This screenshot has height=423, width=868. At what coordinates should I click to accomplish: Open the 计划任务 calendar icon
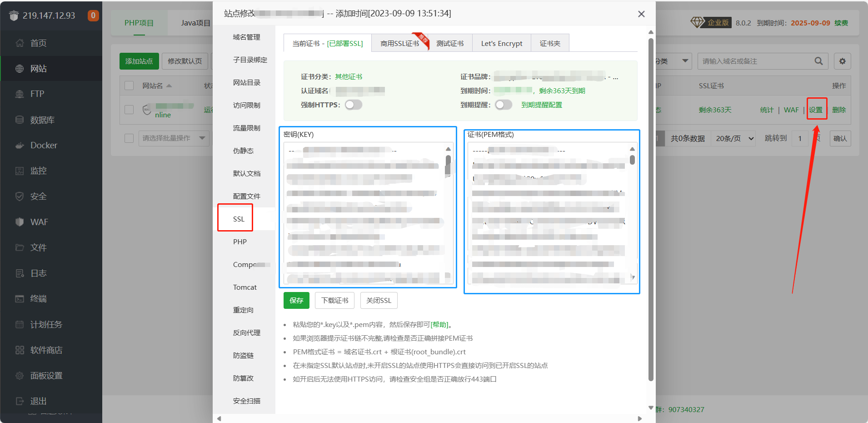point(20,325)
